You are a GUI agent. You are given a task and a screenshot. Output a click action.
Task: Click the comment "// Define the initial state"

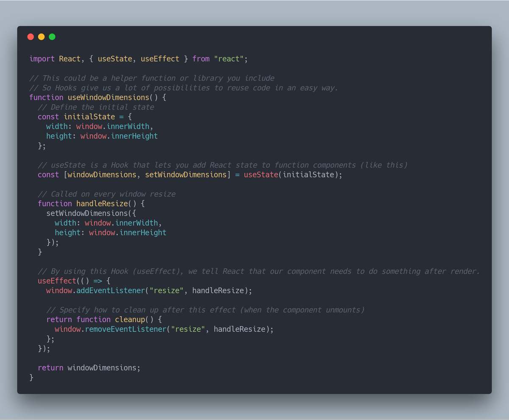pos(96,107)
